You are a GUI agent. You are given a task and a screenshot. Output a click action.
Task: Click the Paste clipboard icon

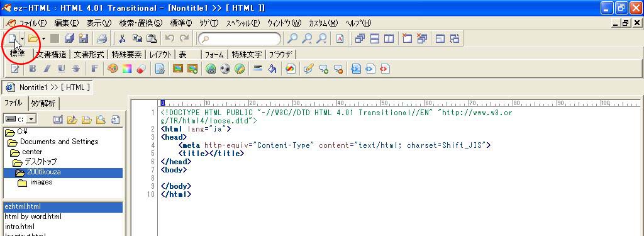152,38
